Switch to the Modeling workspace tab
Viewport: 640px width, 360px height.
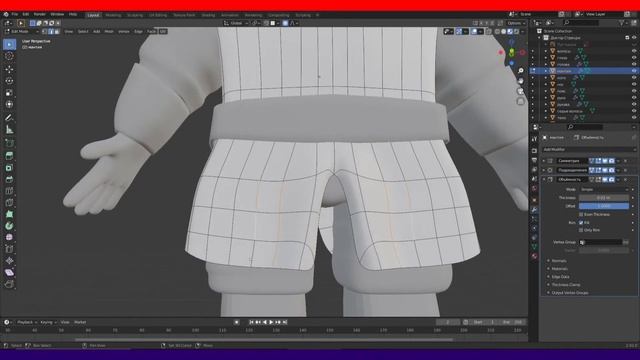point(113,15)
